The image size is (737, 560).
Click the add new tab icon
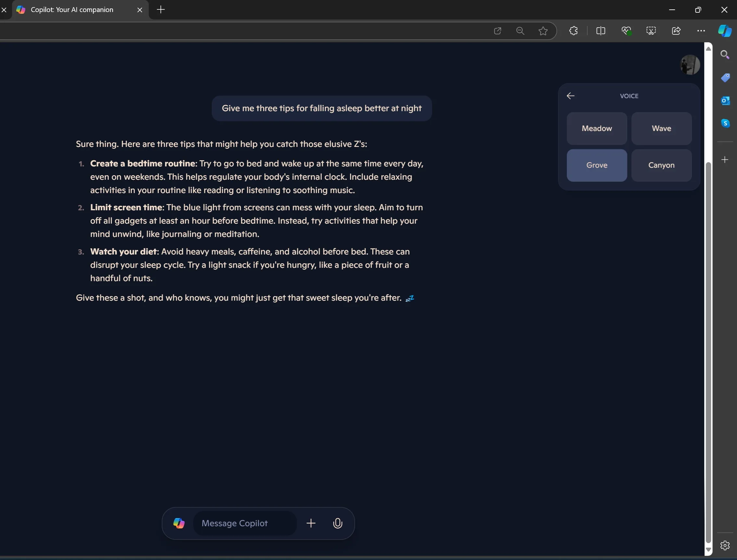tap(160, 9)
